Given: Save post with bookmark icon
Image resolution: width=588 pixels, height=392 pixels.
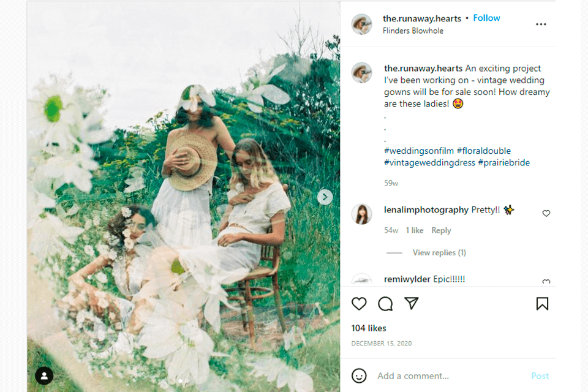Looking at the screenshot, I should [x=542, y=304].
